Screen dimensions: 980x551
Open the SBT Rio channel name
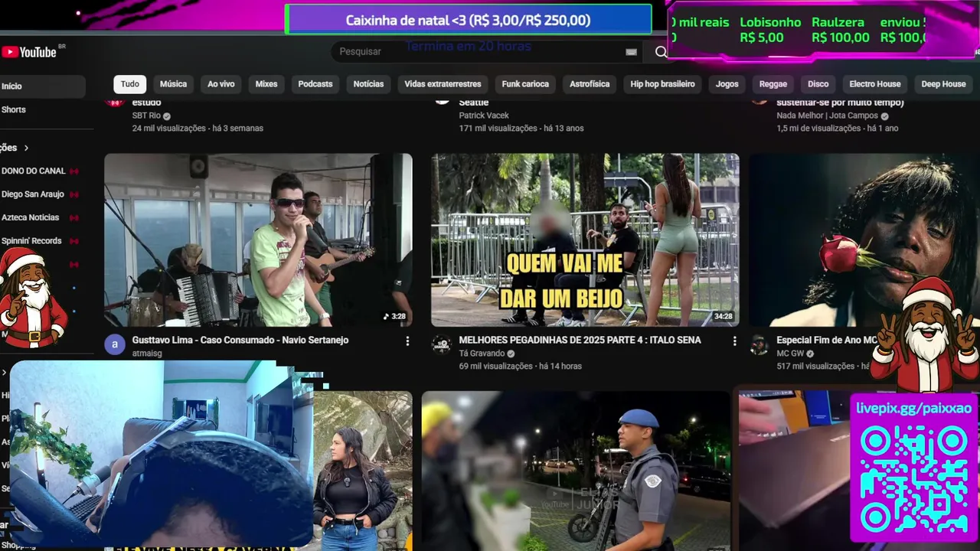[146, 116]
